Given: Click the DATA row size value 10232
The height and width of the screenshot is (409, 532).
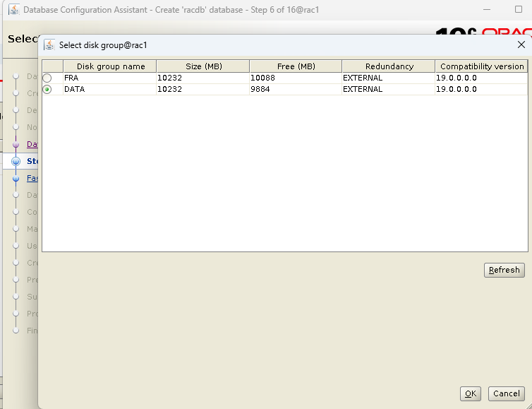Looking at the screenshot, I should 203,89.
